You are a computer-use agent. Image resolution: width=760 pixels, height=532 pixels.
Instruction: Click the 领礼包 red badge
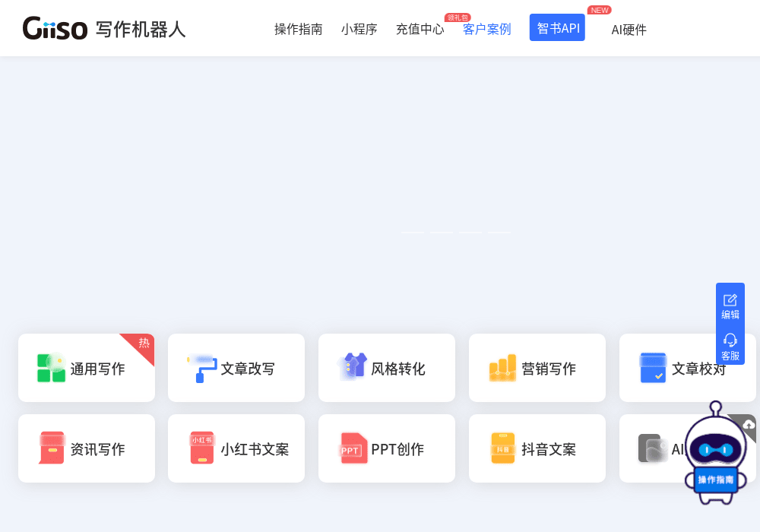[458, 17]
